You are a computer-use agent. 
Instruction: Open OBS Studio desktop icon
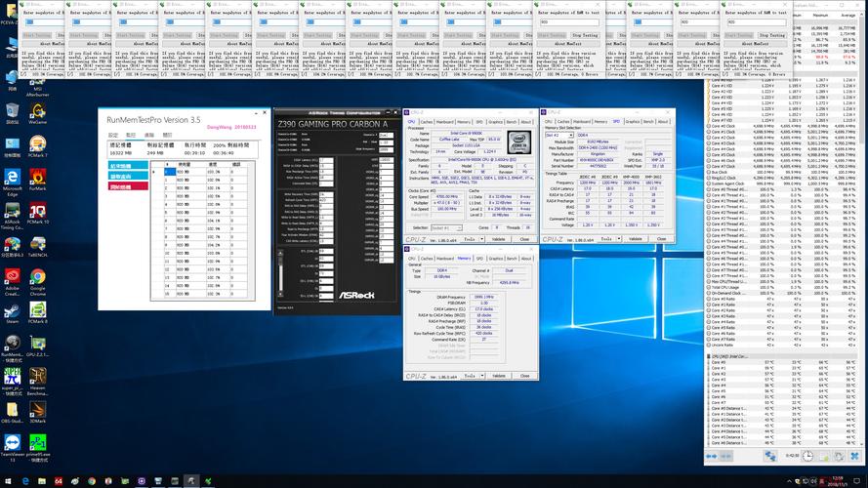[12, 412]
